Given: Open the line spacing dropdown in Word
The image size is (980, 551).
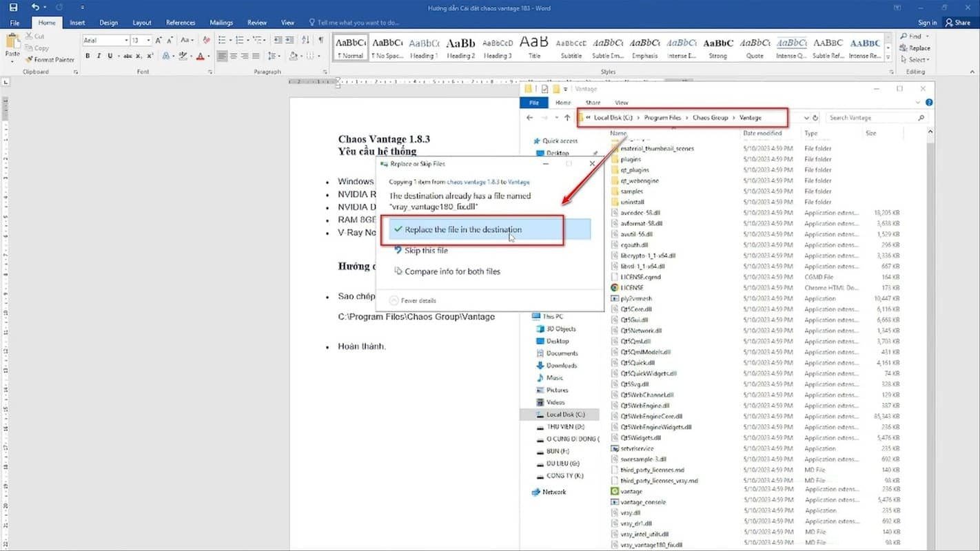Looking at the screenshot, I should 273,56.
